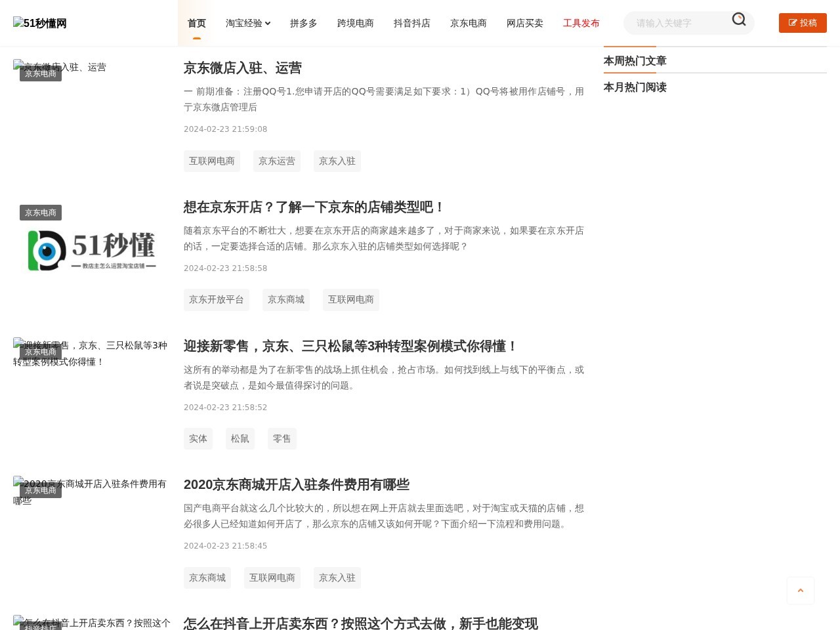
Task: Switch to the 跨境电商 section
Action: click(x=356, y=23)
